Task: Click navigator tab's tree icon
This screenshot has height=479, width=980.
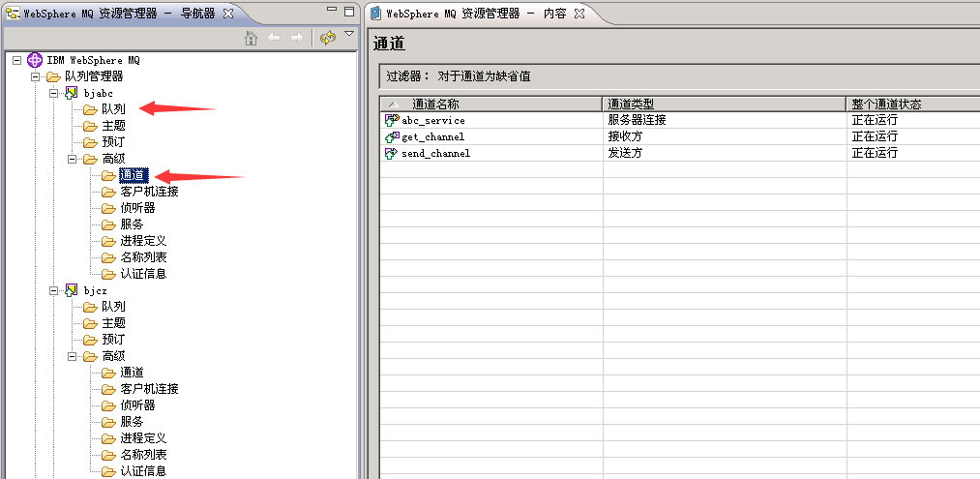Action: (13, 14)
